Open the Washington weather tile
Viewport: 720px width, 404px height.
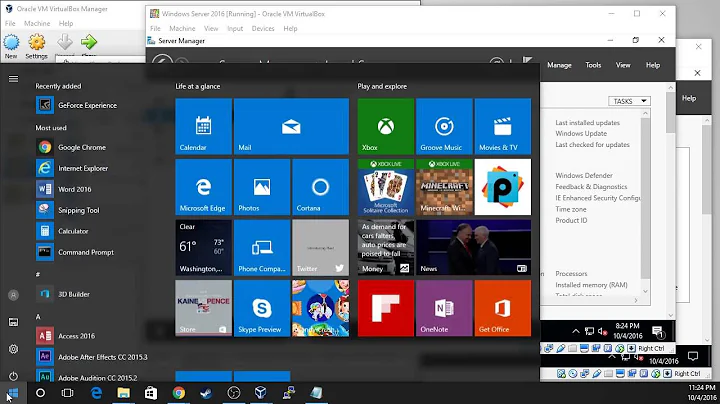[x=203, y=247]
